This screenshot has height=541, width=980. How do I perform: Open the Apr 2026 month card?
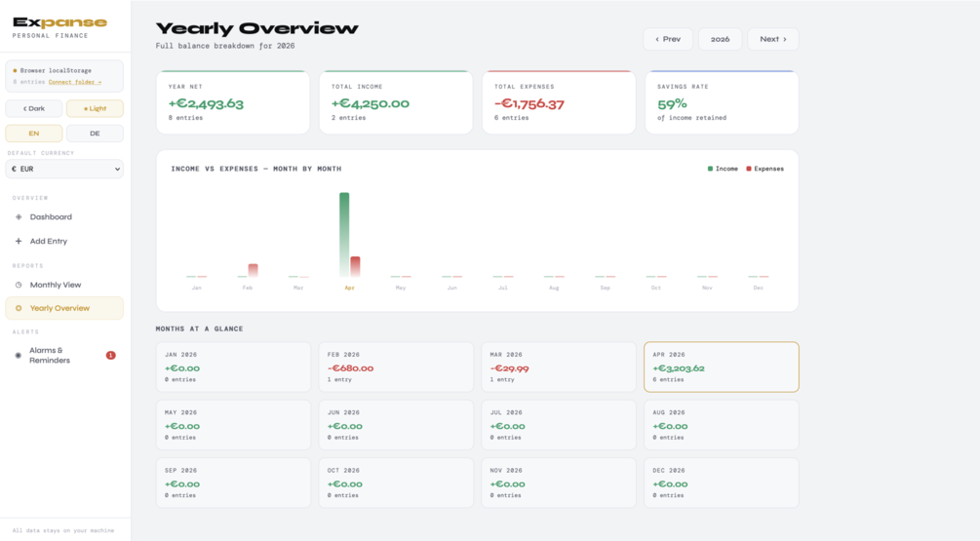point(722,367)
